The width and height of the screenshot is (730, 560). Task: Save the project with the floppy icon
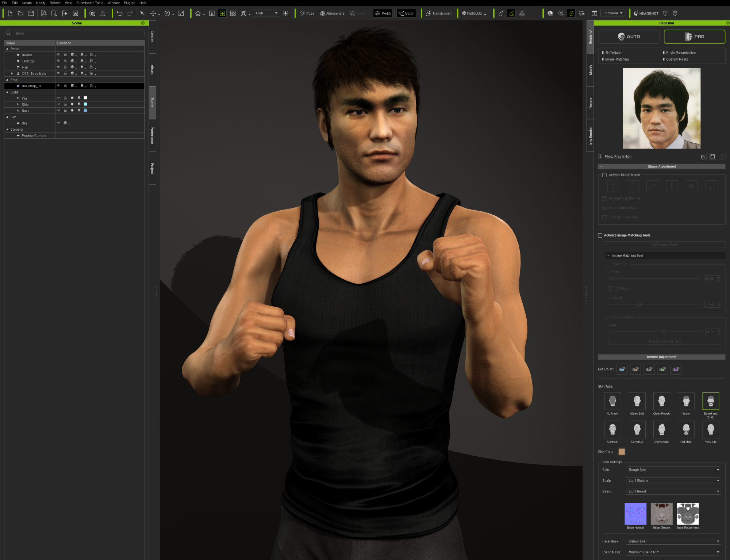pos(31,14)
